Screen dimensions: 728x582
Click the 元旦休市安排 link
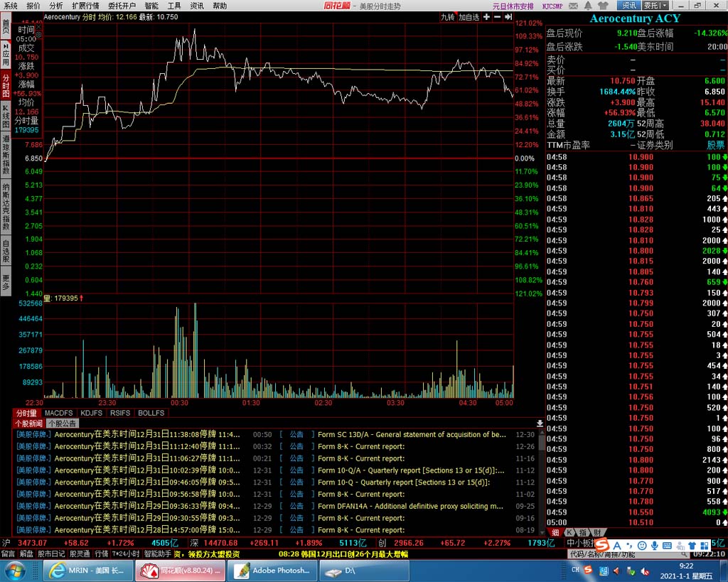point(513,6)
